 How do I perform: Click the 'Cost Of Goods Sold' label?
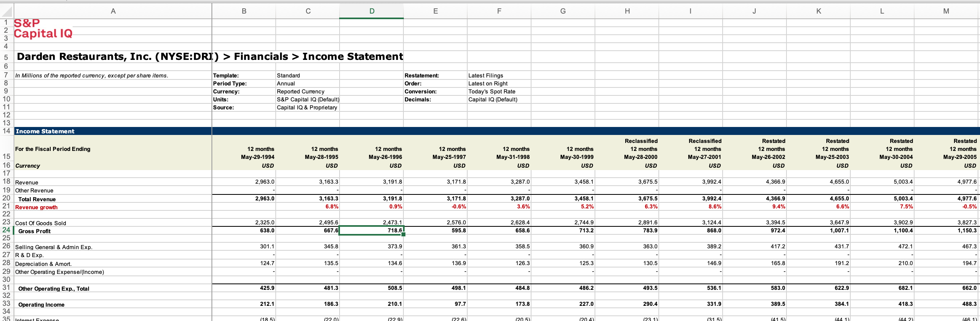(41, 223)
